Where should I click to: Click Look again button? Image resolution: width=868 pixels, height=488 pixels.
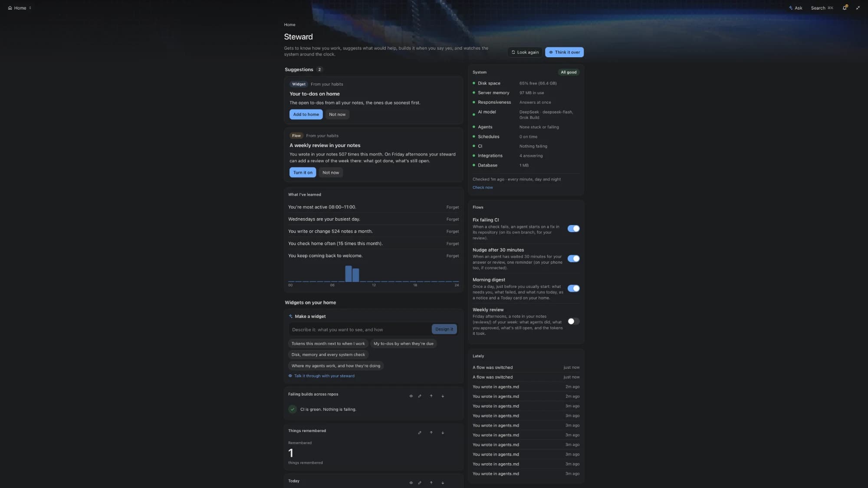525,52
